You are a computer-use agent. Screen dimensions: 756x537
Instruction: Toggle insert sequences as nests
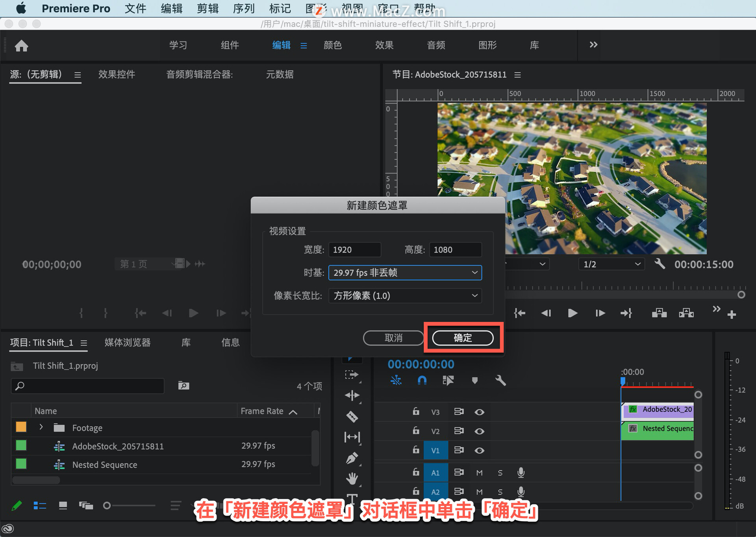click(x=396, y=380)
